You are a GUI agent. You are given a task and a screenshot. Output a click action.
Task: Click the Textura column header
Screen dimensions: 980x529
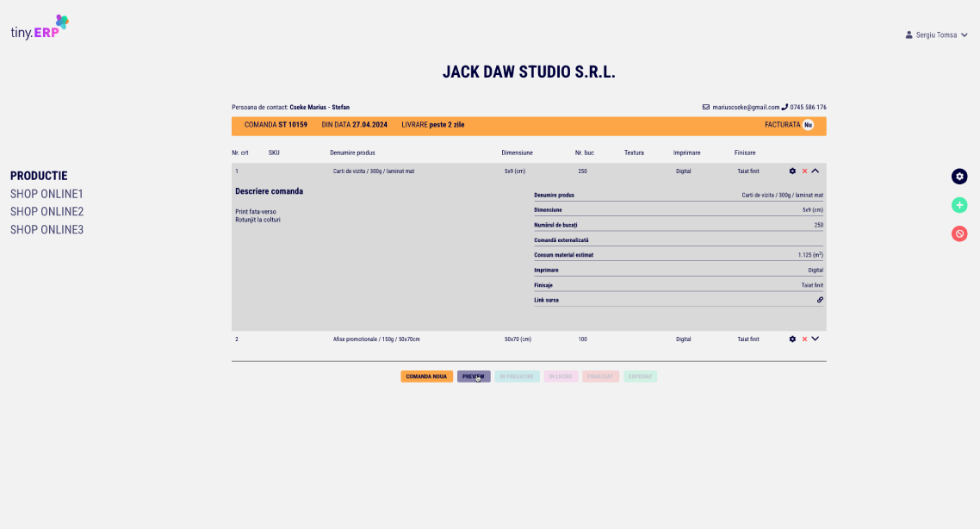(634, 152)
